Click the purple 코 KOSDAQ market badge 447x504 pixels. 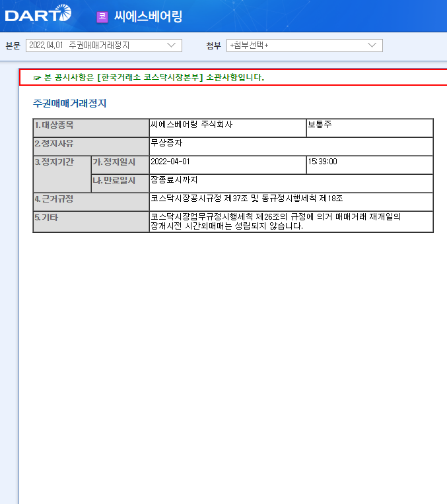102,16
